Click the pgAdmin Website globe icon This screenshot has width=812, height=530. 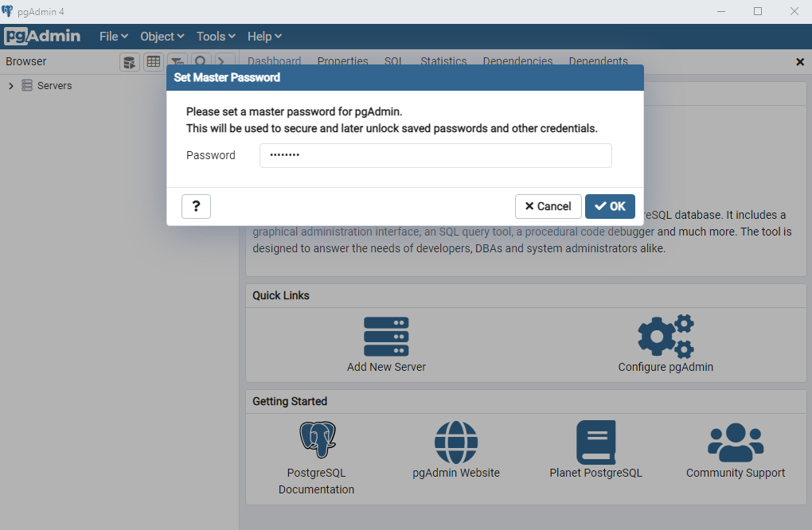[x=455, y=442]
